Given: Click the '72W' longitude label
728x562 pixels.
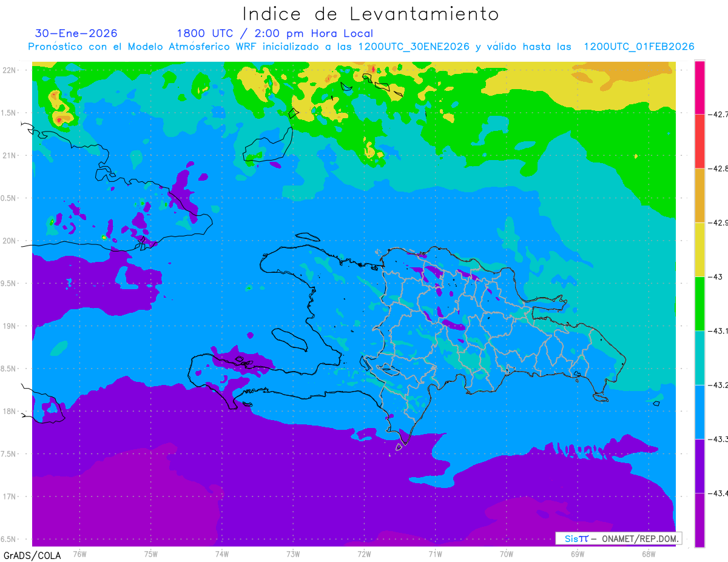Looking at the screenshot, I should click(x=364, y=554).
